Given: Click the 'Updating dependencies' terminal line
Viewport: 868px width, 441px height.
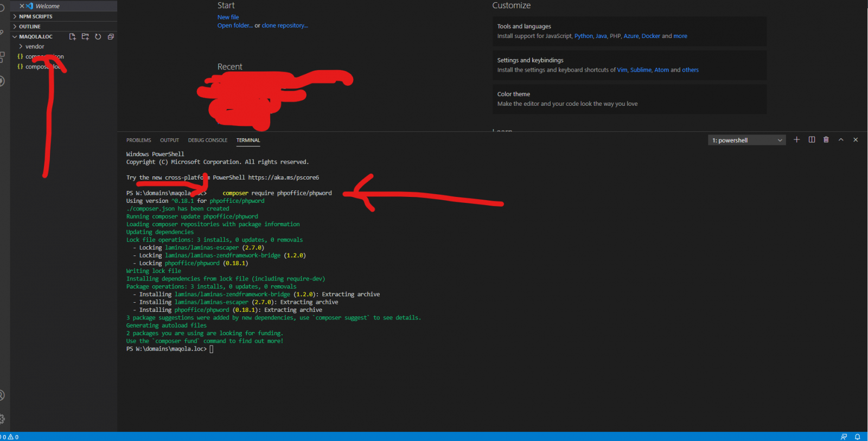Looking at the screenshot, I should (x=160, y=232).
